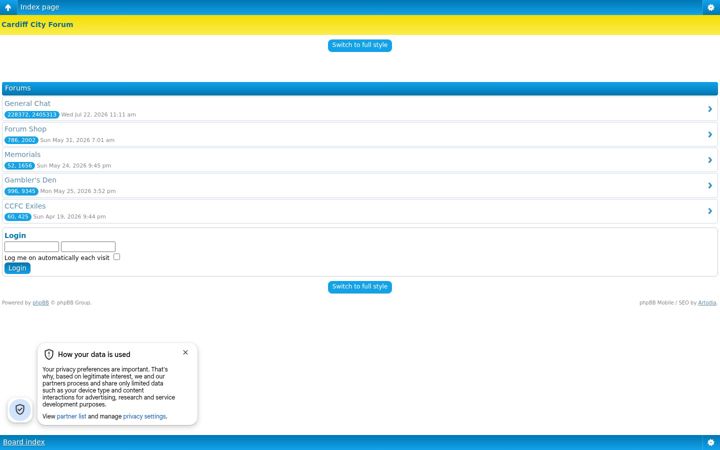Open the Gambler's Den forum

pos(30,180)
